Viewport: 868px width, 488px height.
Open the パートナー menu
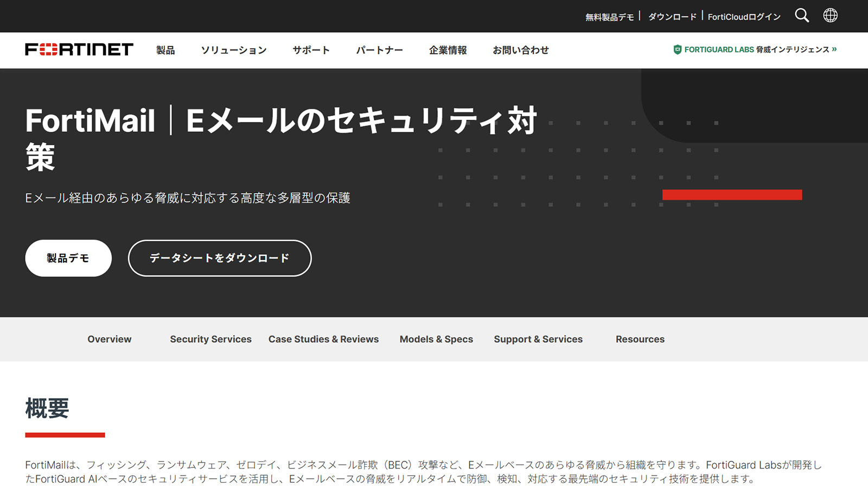pos(379,50)
